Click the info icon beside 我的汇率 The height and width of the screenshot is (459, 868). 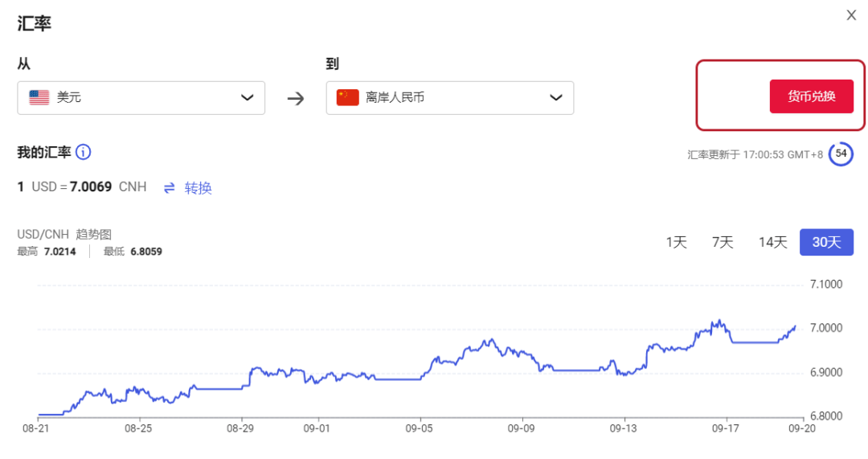point(83,152)
